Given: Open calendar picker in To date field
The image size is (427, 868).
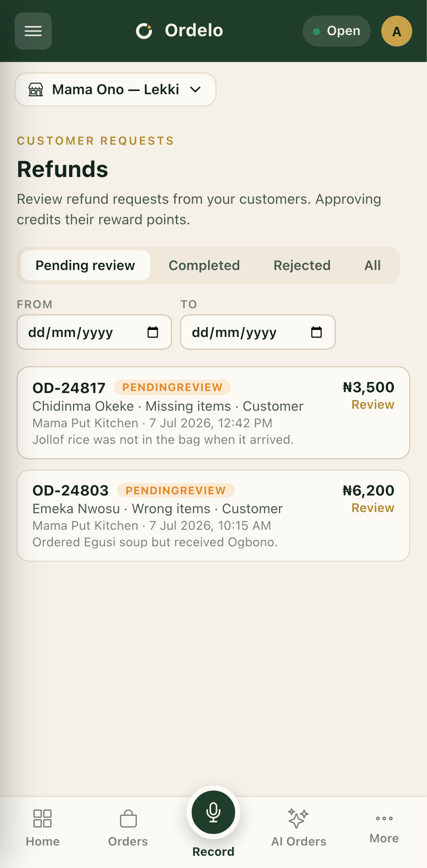Looking at the screenshot, I should [x=317, y=332].
